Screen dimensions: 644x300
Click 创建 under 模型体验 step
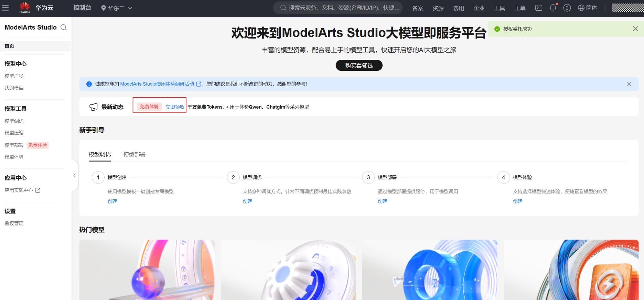(x=518, y=201)
